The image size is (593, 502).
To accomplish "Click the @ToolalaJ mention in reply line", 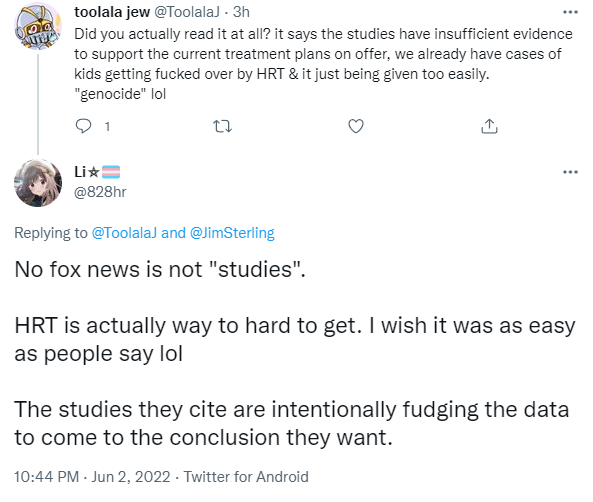I will (124, 233).
